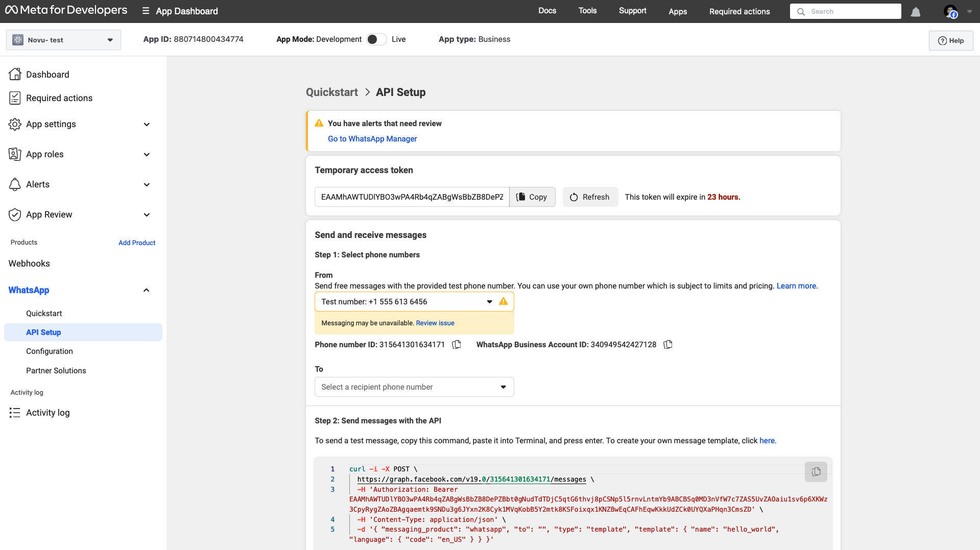Open the profile avatar menu
Screen dimensions: 980x550
pos(950,11)
